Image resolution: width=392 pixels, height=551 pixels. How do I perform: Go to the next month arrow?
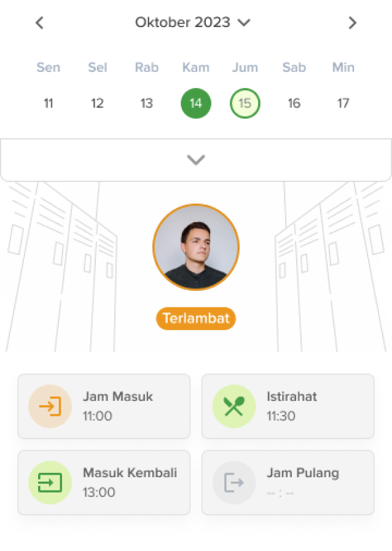(352, 23)
